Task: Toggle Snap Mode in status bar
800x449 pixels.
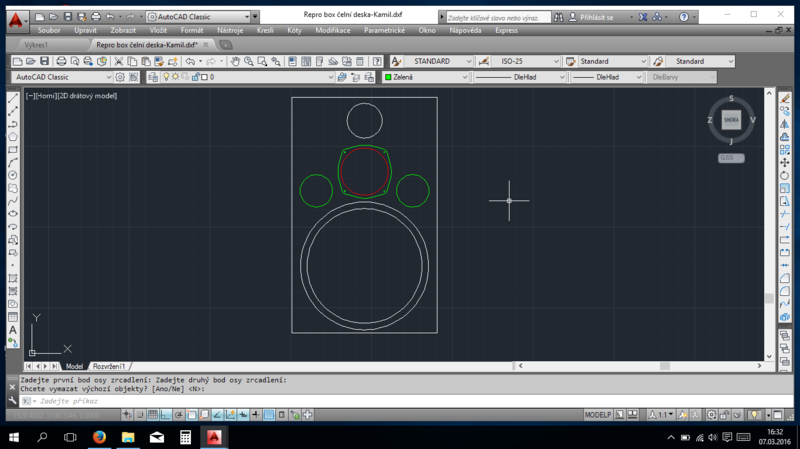Action: (x=140, y=415)
